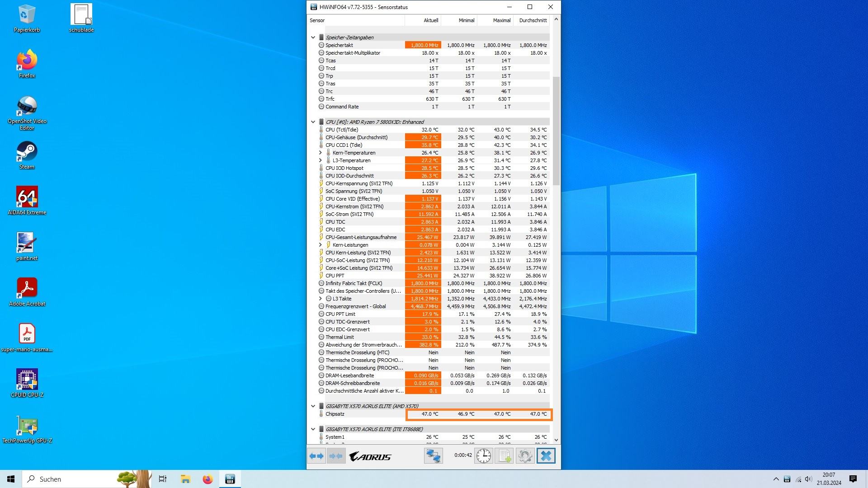The height and width of the screenshot is (488, 868).
Task: Open the volume control in tray
Action: pos(808,479)
